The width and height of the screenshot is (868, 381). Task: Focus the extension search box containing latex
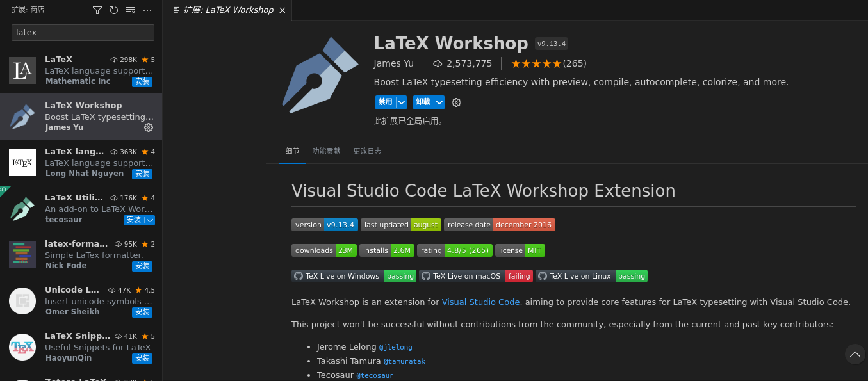coord(83,32)
